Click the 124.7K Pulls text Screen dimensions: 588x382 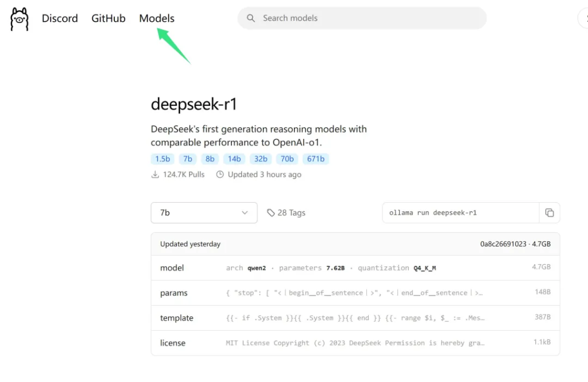click(x=184, y=175)
